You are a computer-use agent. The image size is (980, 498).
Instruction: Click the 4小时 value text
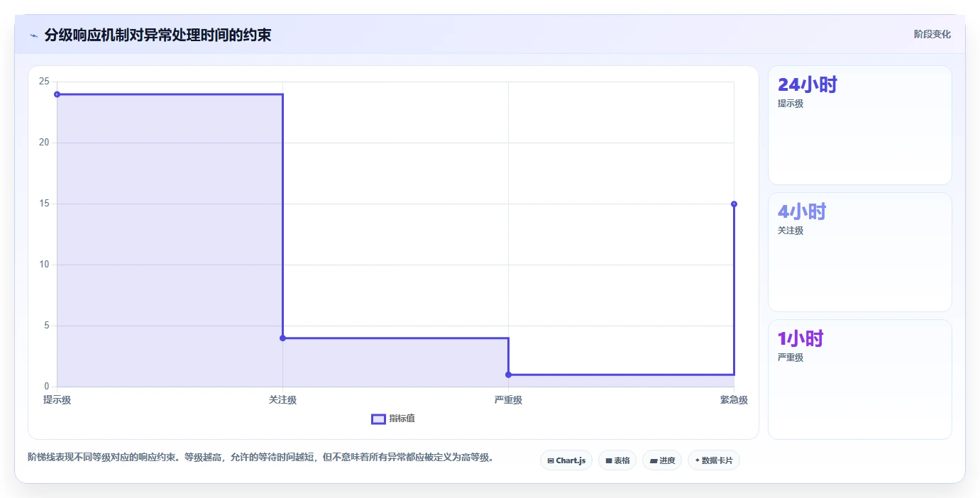pos(802,211)
